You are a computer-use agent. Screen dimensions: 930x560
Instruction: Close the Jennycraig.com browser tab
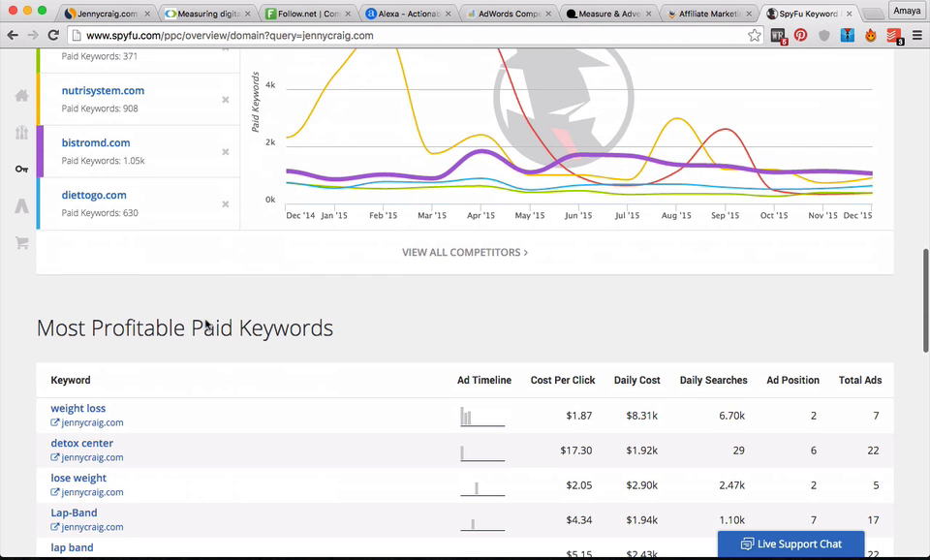click(x=147, y=14)
